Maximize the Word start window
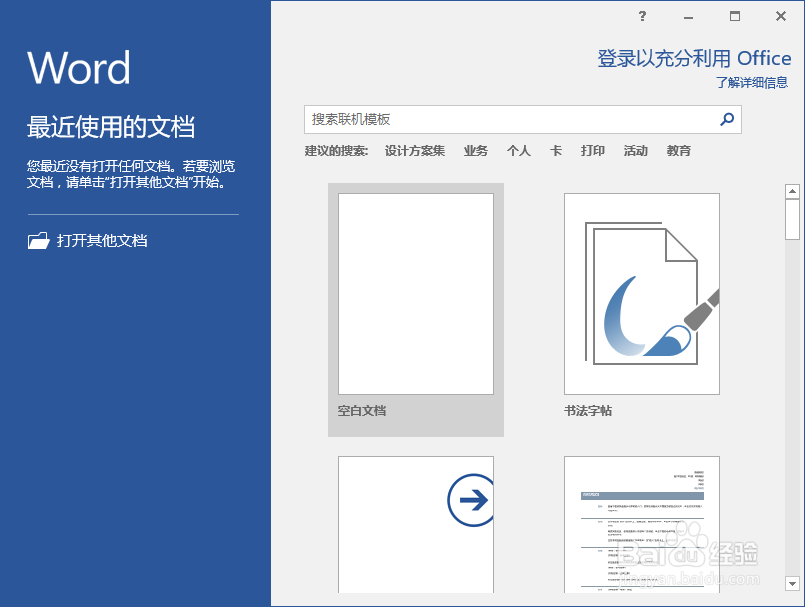This screenshot has height=607, width=805. [735, 16]
